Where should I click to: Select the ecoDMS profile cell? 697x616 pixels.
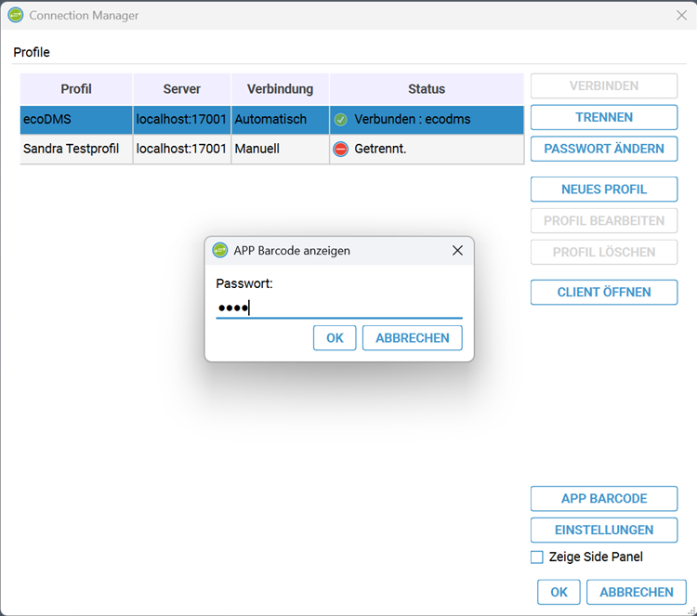tap(76, 120)
